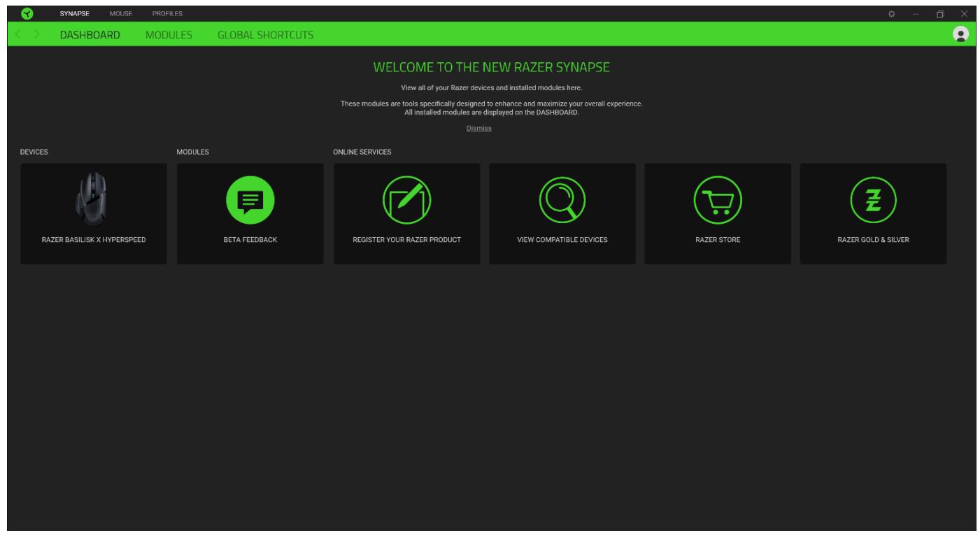Select the Dashboard tab
The width and height of the screenshot is (980, 535).
point(90,35)
